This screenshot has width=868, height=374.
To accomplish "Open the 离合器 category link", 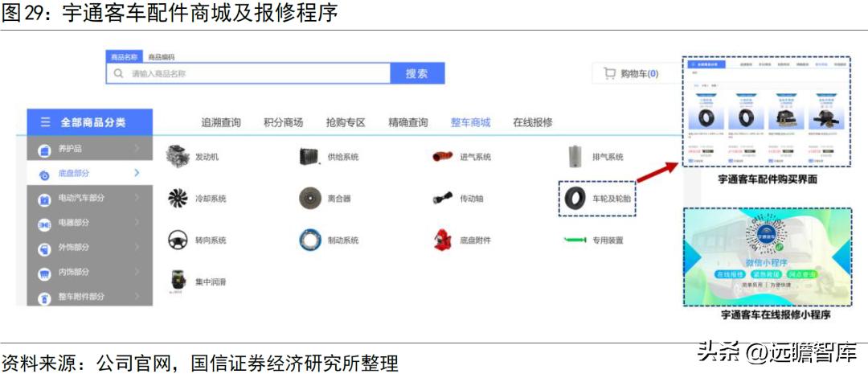I will click(x=339, y=199).
